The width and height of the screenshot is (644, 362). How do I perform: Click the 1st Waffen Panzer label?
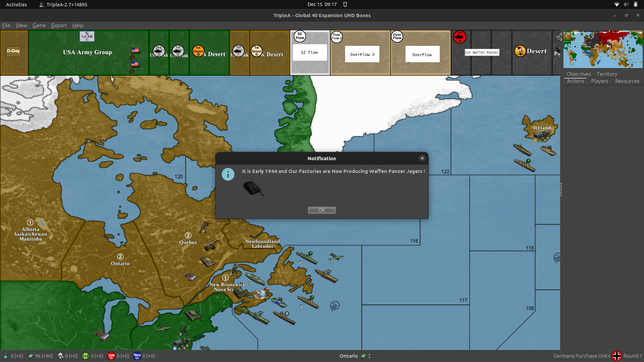pos(482,53)
